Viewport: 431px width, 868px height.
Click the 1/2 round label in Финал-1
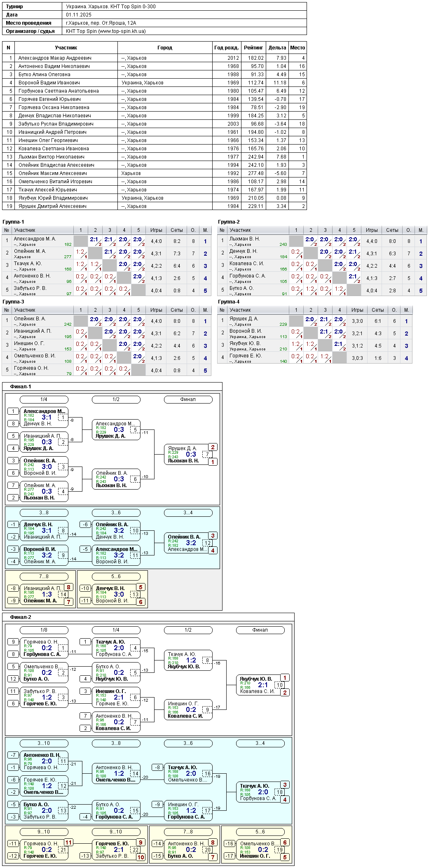pyautogui.click(x=116, y=399)
